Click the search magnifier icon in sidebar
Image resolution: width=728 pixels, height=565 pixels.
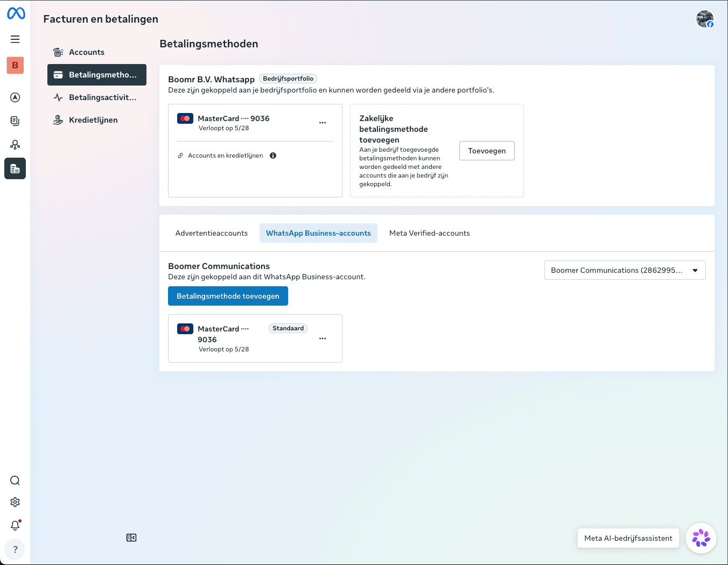coord(15,481)
